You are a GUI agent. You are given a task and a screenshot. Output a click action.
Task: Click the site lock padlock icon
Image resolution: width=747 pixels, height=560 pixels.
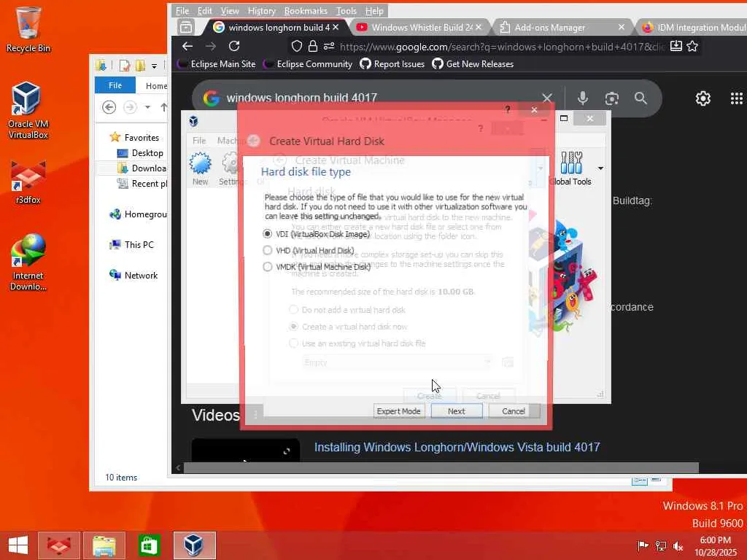click(x=312, y=46)
